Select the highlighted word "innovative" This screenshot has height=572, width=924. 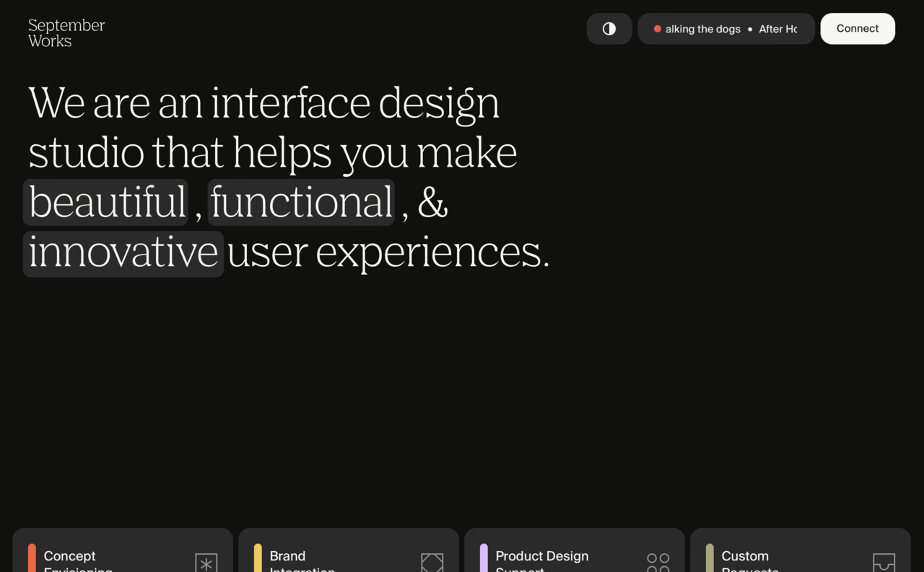click(x=123, y=253)
